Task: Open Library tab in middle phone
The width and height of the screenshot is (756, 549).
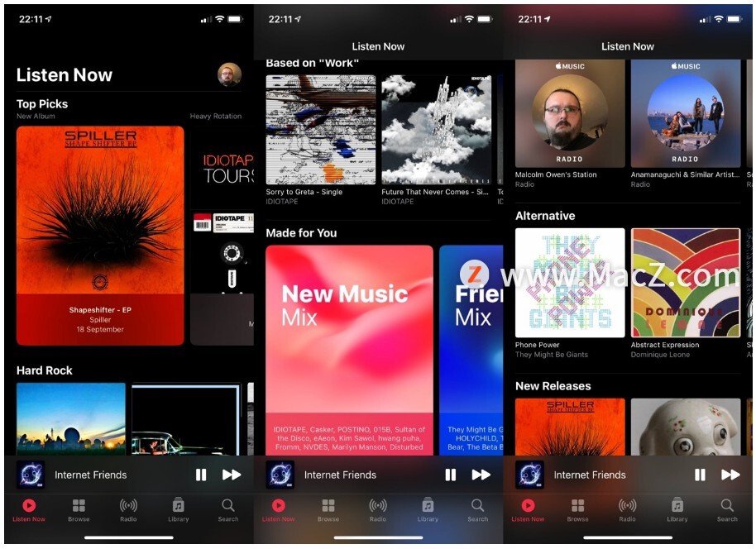Action: coord(428,510)
